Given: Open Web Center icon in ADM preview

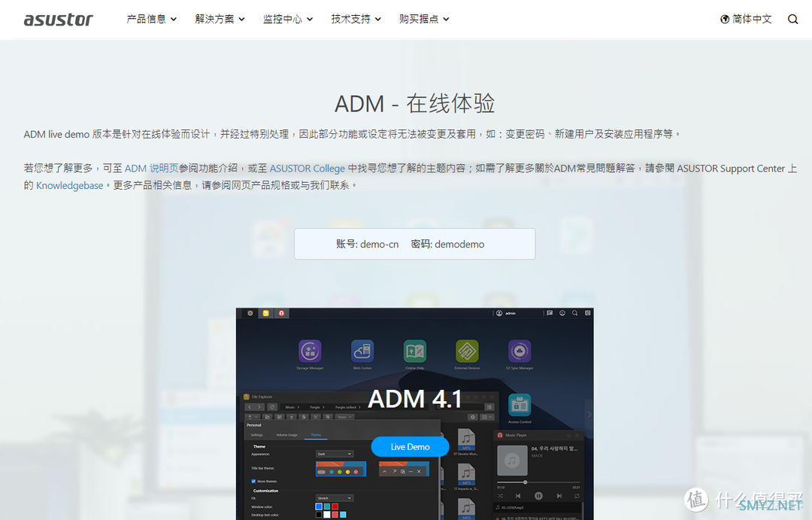Looking at the screenshot, I should pos(362,351).
